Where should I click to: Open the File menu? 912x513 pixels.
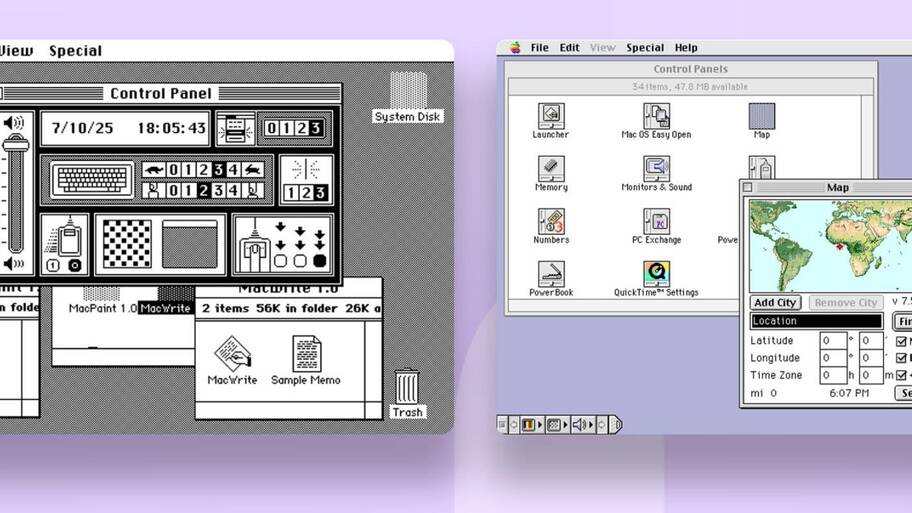pos(539,48)
